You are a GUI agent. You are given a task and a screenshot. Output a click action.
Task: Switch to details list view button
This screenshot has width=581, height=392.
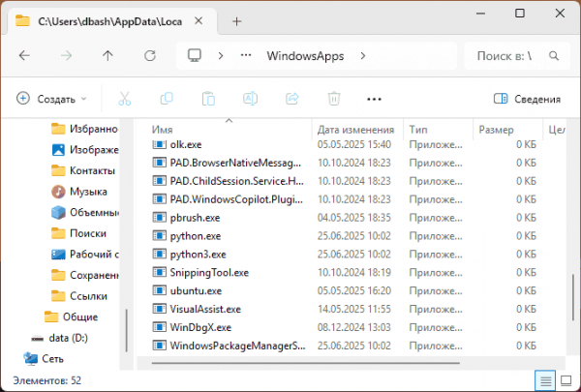[x=545, y=380]
